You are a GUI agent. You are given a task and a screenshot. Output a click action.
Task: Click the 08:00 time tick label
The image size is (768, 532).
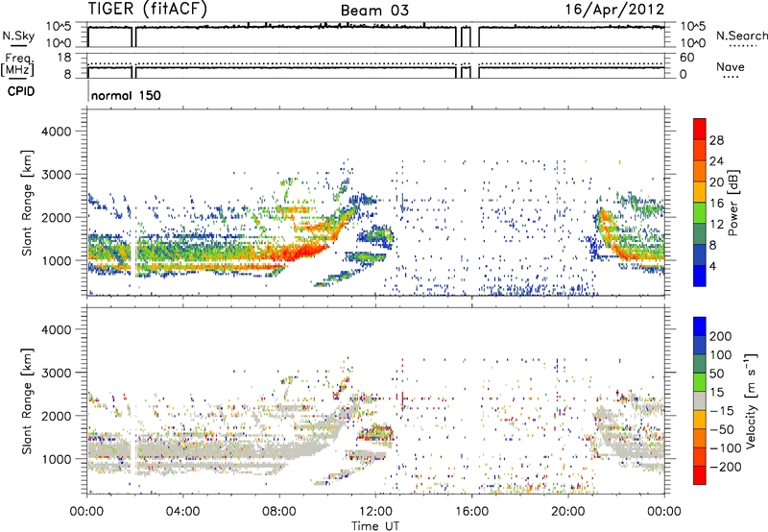tap(279, 512)
